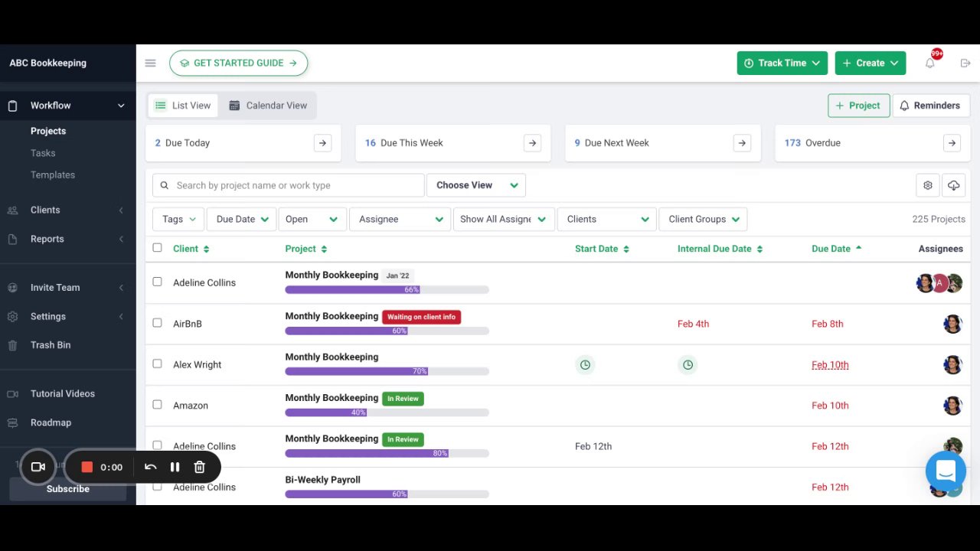Open the Assignee filter dropdown
980x551 pixels.
click(x=400, y=219)
